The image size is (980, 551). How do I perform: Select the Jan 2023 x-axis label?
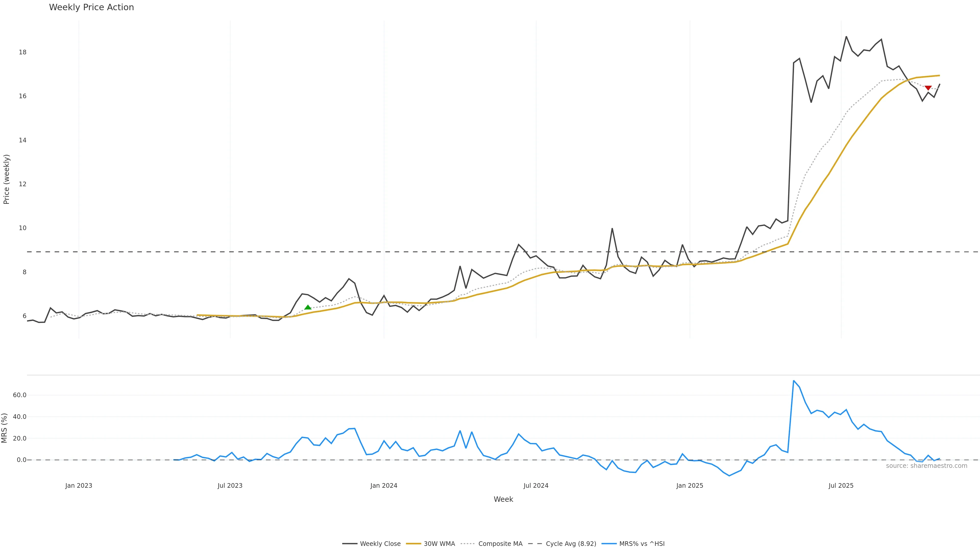[79, 486]
